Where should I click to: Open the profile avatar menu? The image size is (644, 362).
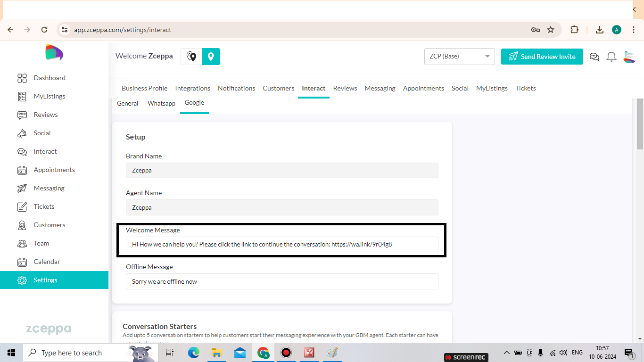629,57
